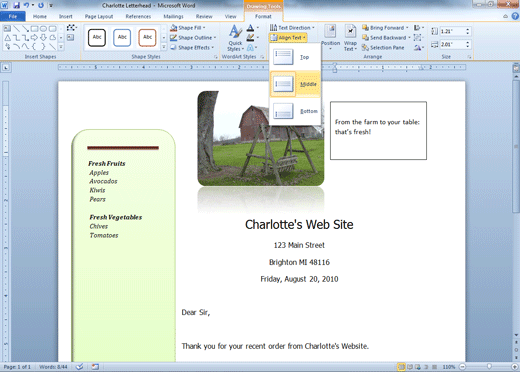Screen dimensions: 520x372
Task: Choose Middle text alignment option
Action: 295,84
